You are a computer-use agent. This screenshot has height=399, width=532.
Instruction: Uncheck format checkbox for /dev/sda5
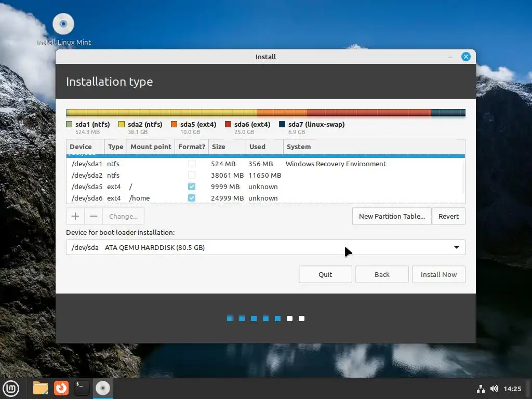click(192, 187)
